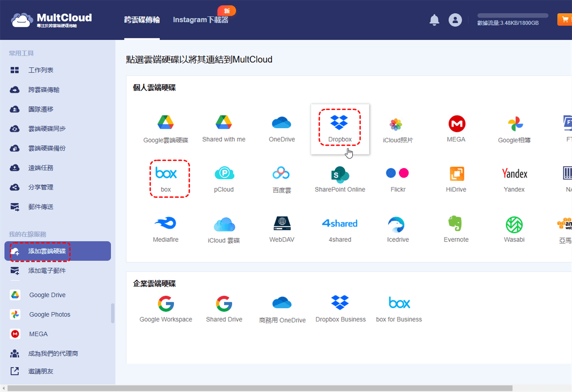Add WebDAV cloud service
The width and height of the screenshot is (572, 392).
pos(282,229)
